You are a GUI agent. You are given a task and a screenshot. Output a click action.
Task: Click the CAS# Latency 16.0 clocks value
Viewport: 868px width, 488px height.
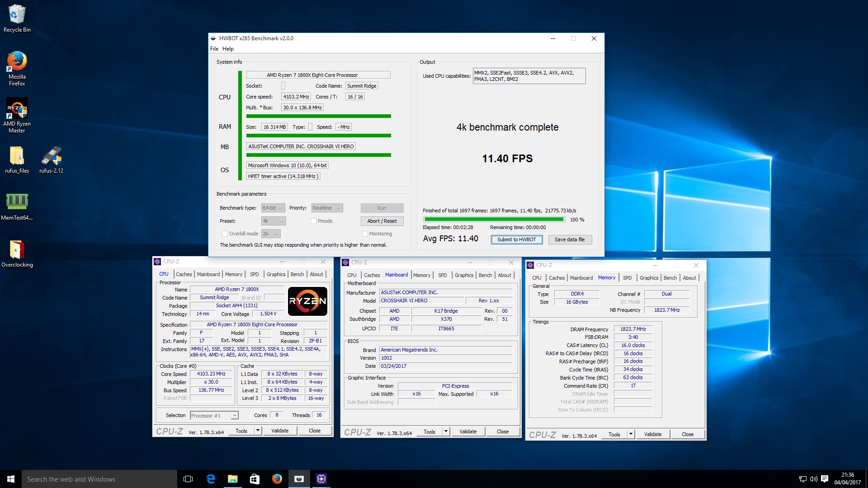[633, 345]
